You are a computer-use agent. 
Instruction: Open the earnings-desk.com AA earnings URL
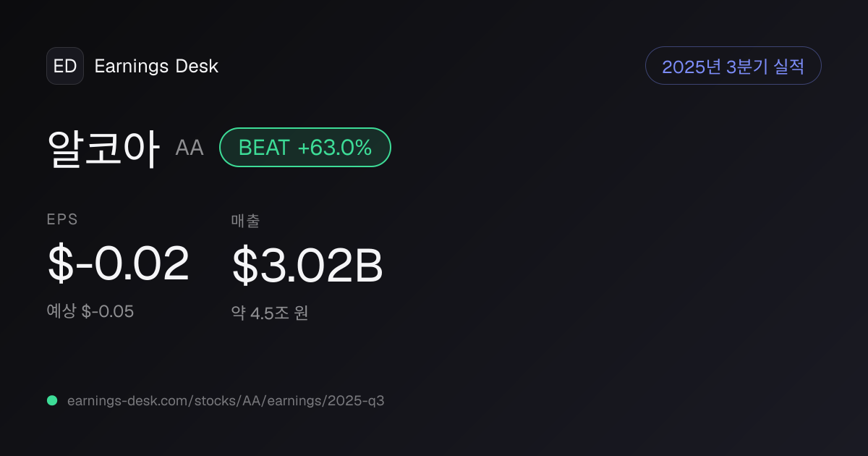tap(226, 401)
